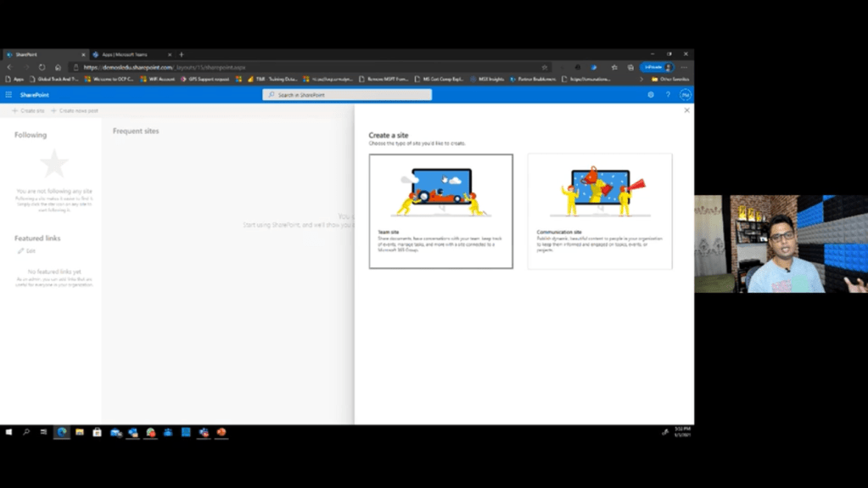Open the Other favorites folder
The height and width of the screenshot is (488, 868).
click(x=670, y=79)
